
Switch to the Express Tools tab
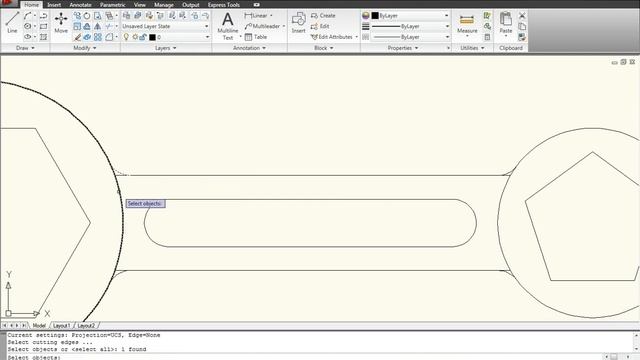(x=224, y=5)
